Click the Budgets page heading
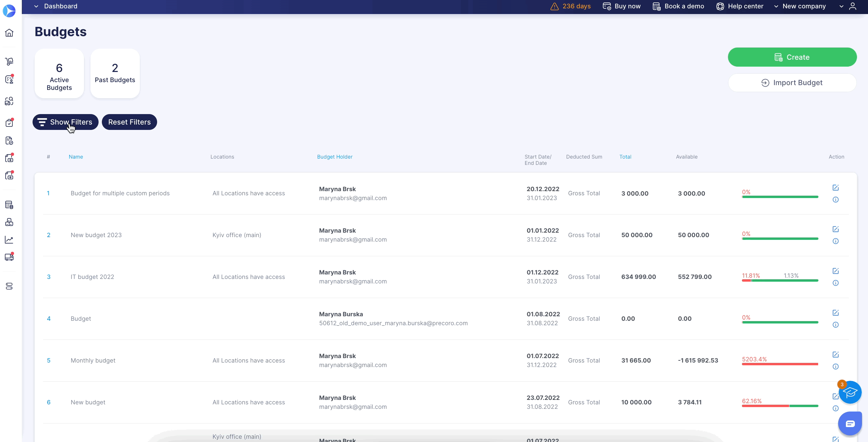Viewport: 868px width, 442px height. [x=61, y=32]
